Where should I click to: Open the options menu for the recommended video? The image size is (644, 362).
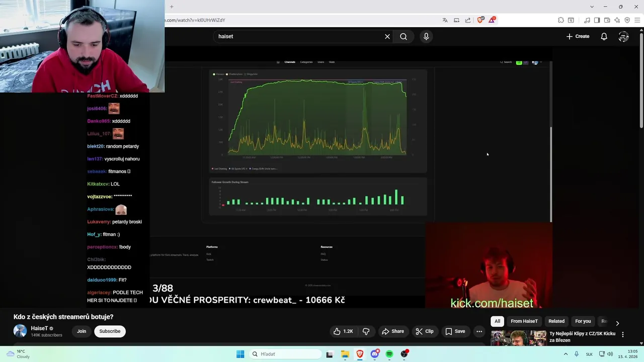[x=623, y=334]
